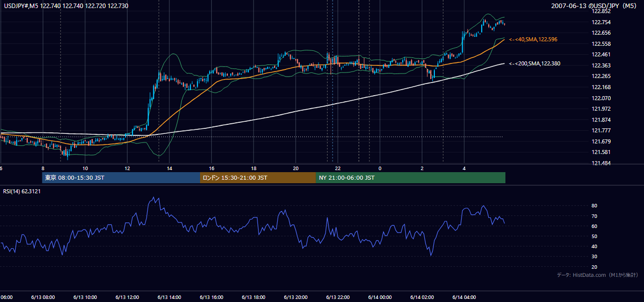Click the 122.852 price axis label
644x302 pixels.
pos(601,11)
